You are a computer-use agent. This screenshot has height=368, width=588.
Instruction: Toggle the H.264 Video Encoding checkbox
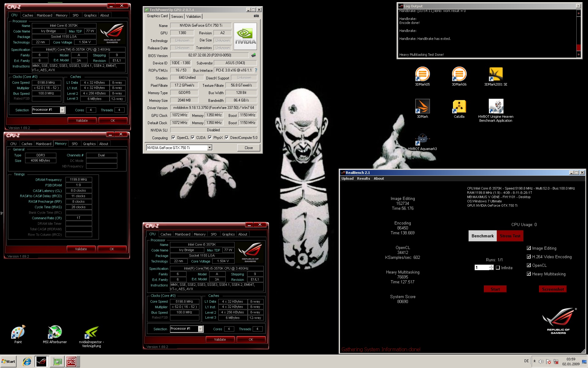point(529,257)
